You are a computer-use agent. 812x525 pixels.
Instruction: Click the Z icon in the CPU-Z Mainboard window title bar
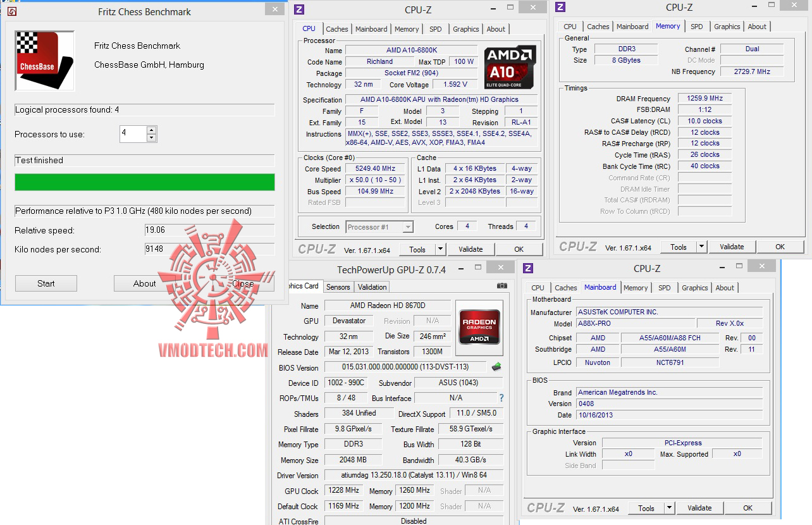(529, 268)
